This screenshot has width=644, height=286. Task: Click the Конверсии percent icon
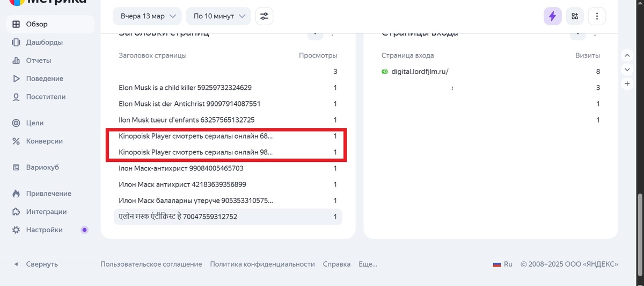click(x=16, y=141)
